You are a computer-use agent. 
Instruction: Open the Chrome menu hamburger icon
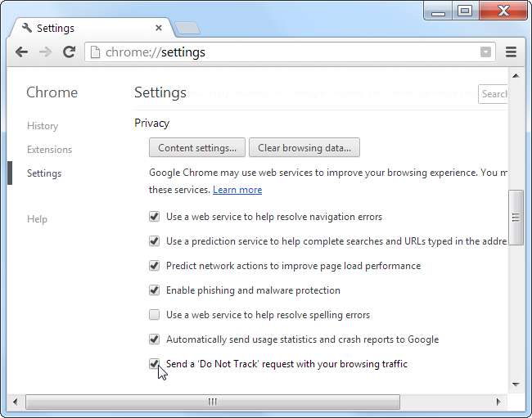click(x=511, y=52)
